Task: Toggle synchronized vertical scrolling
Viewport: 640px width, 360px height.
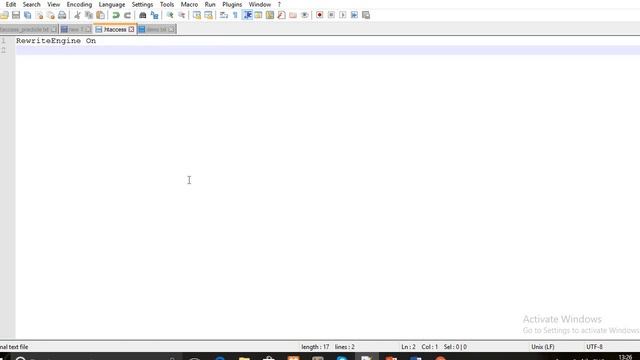Action: tap(197, 15)
